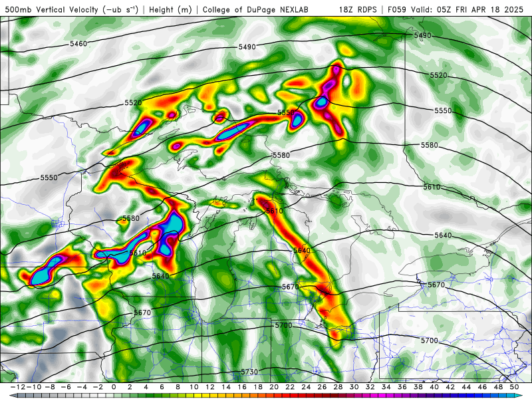Screen dimensions: 532x399
Task: Click the '16' value on the color scale
Action: pos(242,387)
